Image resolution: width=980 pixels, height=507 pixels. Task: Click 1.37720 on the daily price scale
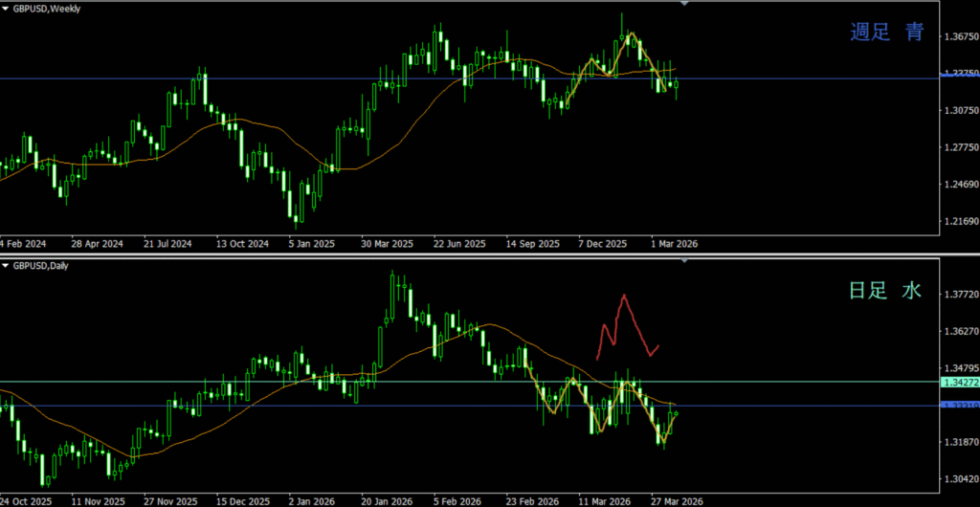tap(962, 295)
